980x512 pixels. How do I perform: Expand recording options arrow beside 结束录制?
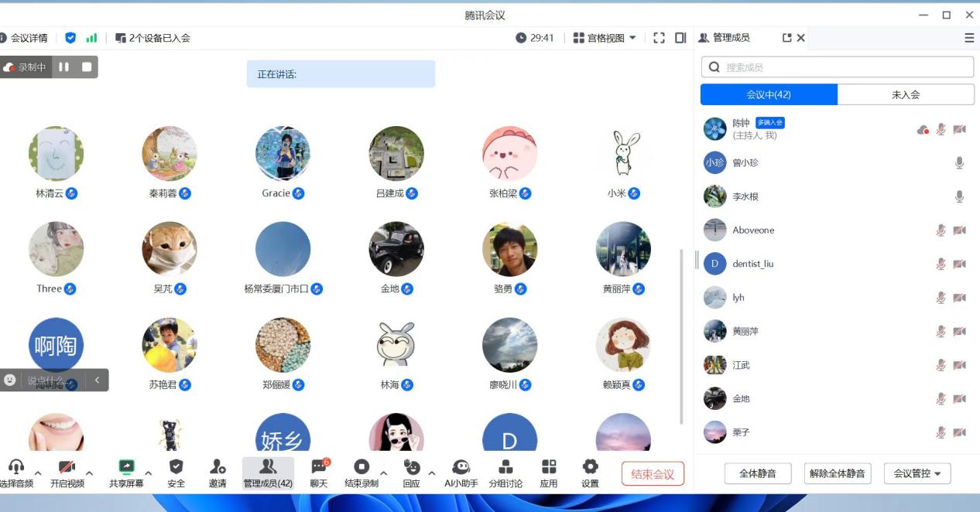tap(384, 473)
